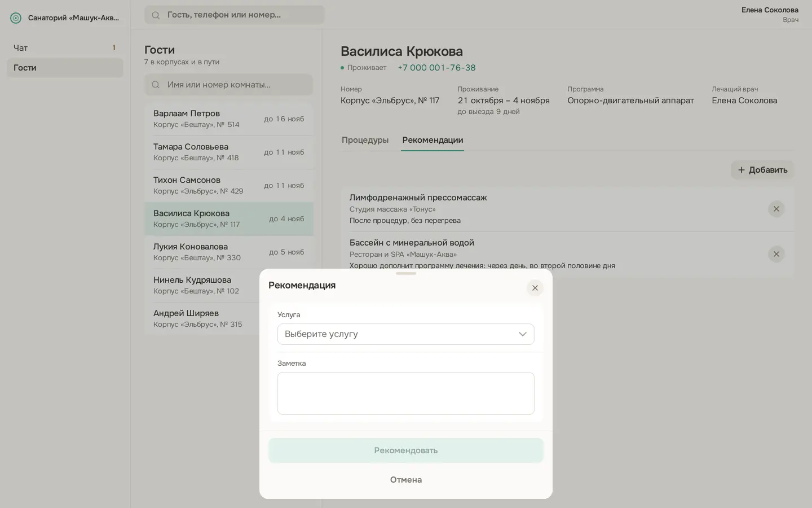Open the Елена Соколова user profile
Image resolution: width=812 pixels, height=508 pixels.
tap(770, 15)
